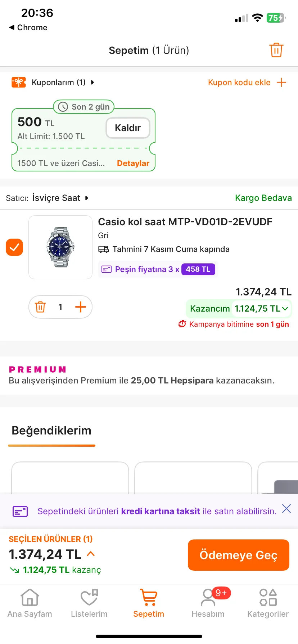Expand the total price details chevron
The height and width of the screenshot is (644, 298).
pyautogui.click(x=91, y=554)
